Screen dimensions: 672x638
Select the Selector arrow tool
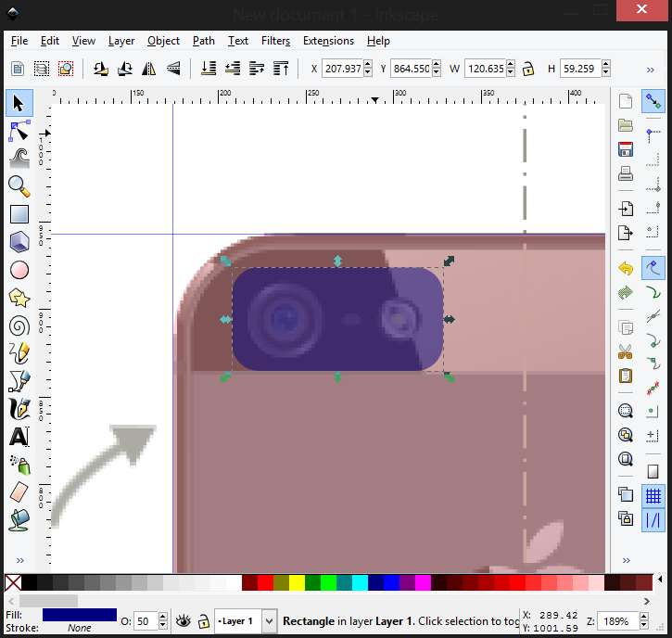[x=19, y=103]
